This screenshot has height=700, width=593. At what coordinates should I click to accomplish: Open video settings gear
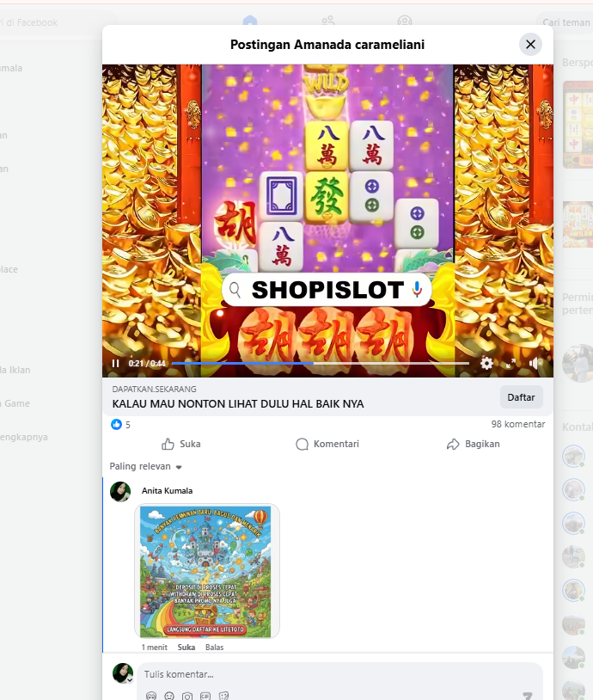486,364
